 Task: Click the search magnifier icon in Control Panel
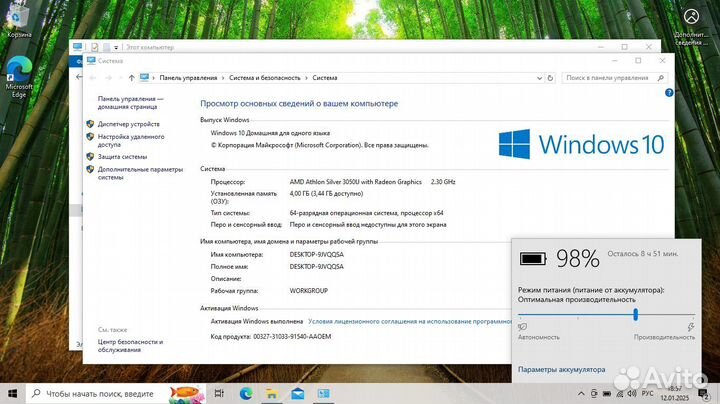(661, 78)
